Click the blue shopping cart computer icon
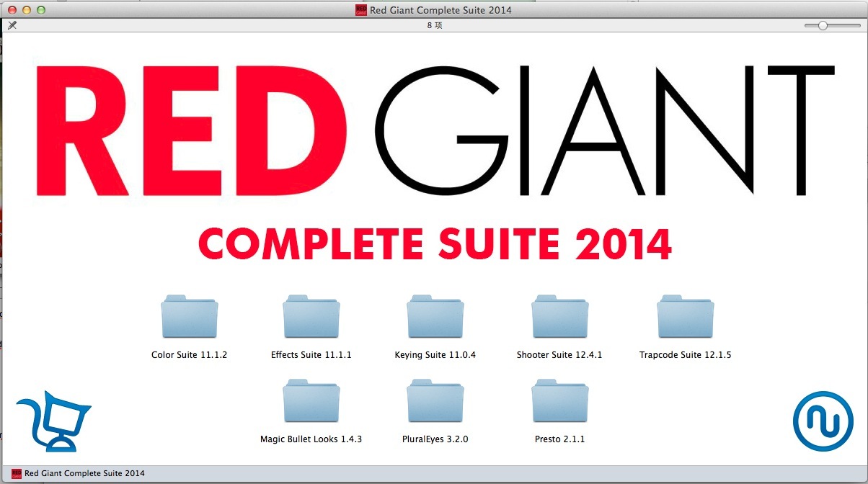This screenshot has width=868, height=484. [x=53, y=421]
